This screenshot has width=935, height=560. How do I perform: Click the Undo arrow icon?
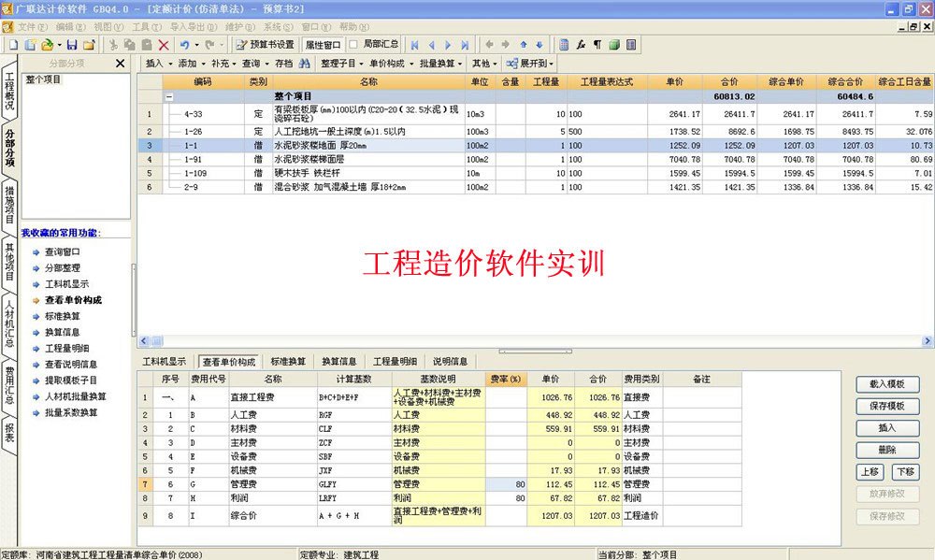click(185, 44)
